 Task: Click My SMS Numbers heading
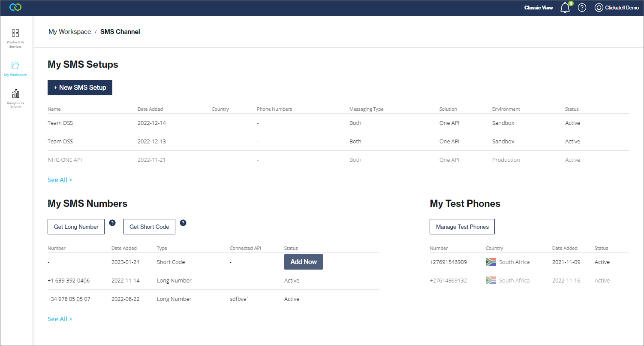pos(87,203)
